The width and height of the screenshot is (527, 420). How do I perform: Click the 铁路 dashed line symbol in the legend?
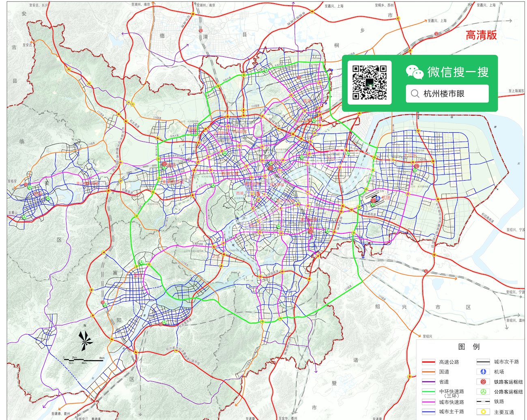pos(483,402)
